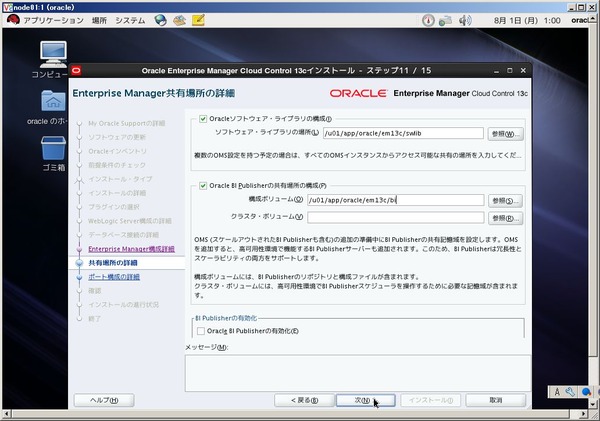
Task: Open the network connection tray icon
Action: tap(445, 20)
